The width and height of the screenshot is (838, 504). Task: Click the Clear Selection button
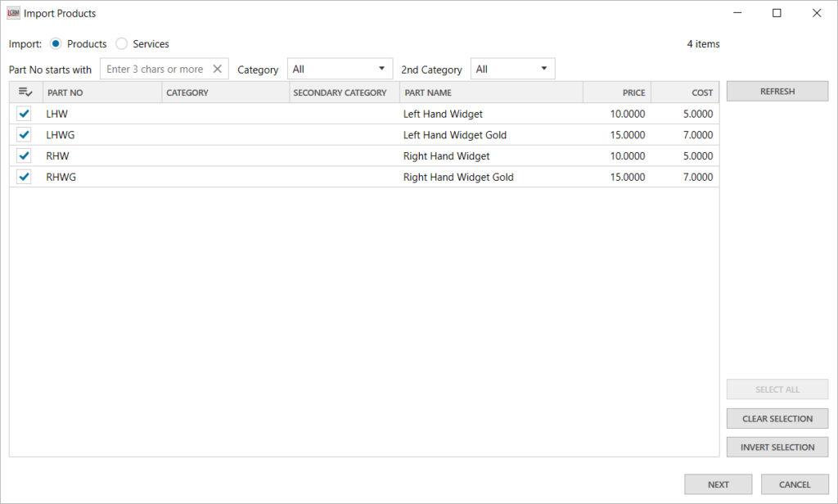coord(777,419)
